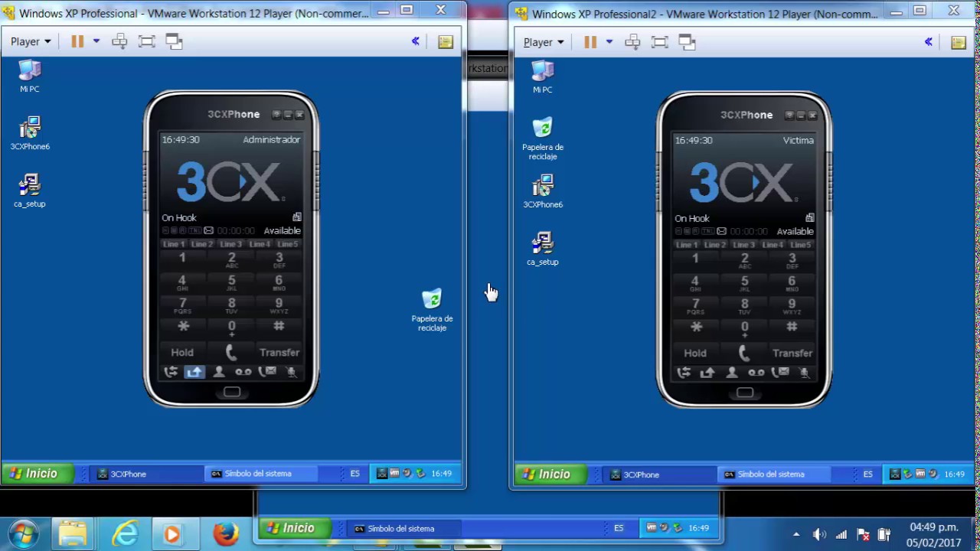Open call history icon on Administrador phone
The image size is (980, 551).
[x=171, y=372]
